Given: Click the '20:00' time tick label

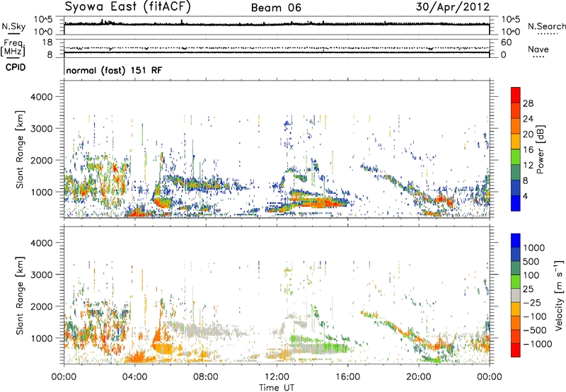Looking at the screenshot, I should pos(418,377).
